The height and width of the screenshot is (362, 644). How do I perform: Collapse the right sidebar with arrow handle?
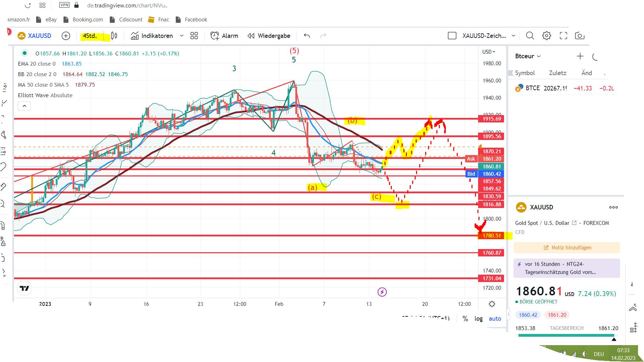tap(508, 314)
